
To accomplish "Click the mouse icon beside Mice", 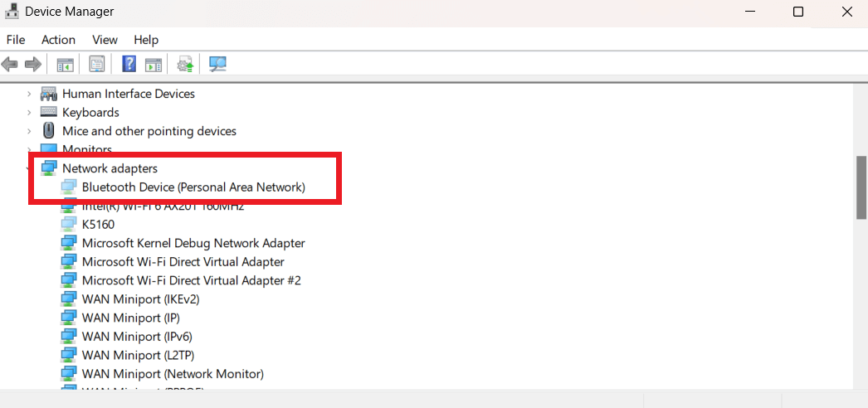I will click(x=49, y=131).
